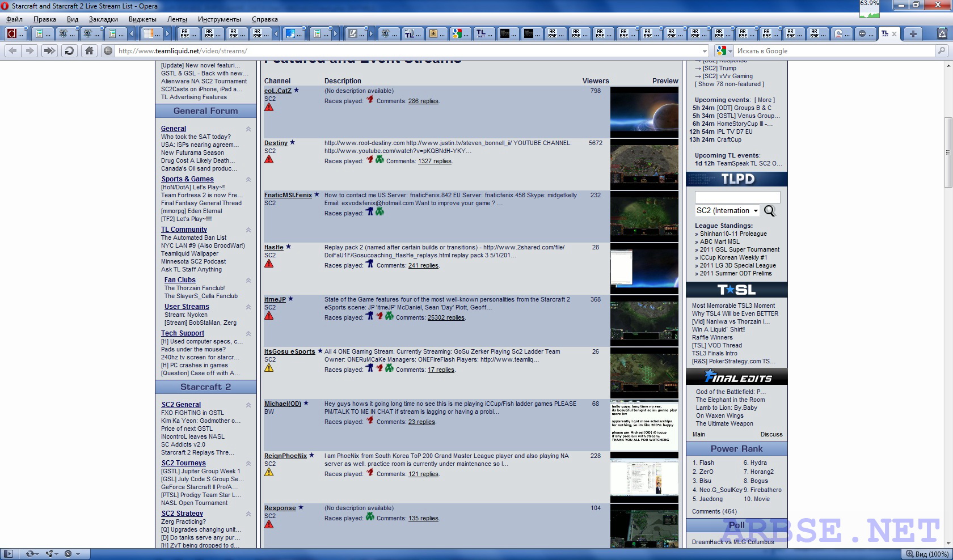
Task: Click the ReignPhoeNix stream preview thumbnail
Action: (644, 477)
